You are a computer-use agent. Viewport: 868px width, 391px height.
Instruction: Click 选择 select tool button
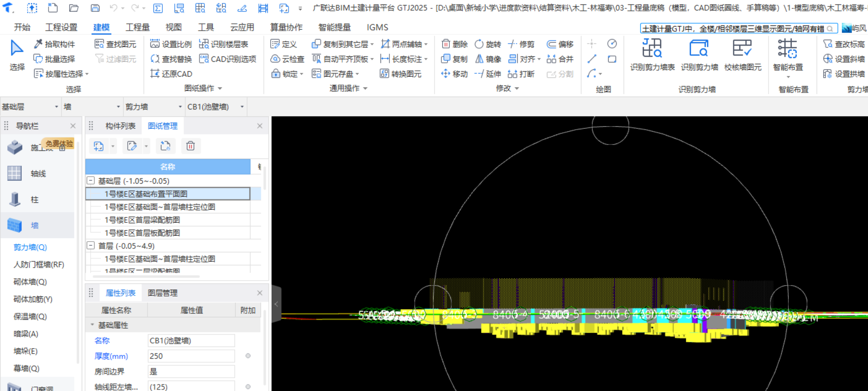[17, 55]
